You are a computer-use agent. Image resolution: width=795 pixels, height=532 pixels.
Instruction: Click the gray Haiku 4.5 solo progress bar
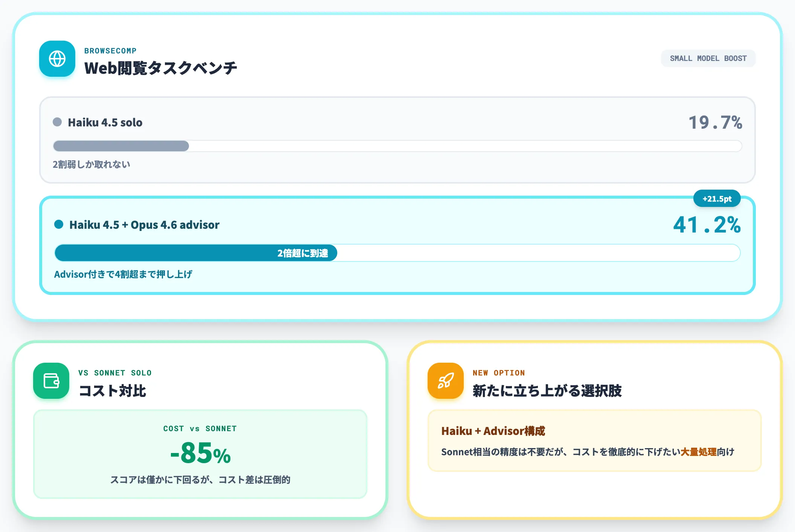pos(121,146)
